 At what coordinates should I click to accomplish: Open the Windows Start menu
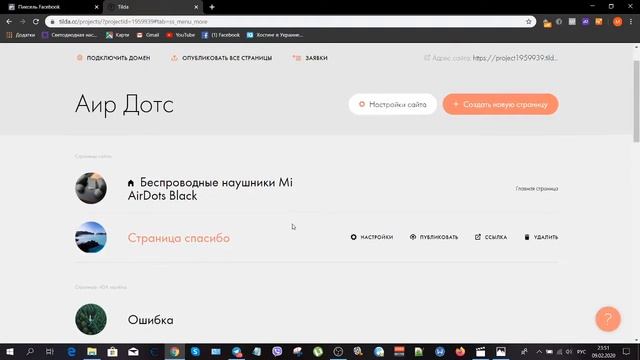[x=10, y=351]
